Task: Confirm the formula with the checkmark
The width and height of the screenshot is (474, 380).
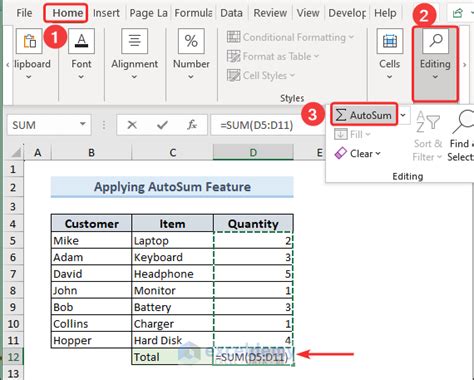Action: click(x=162, y=125)
